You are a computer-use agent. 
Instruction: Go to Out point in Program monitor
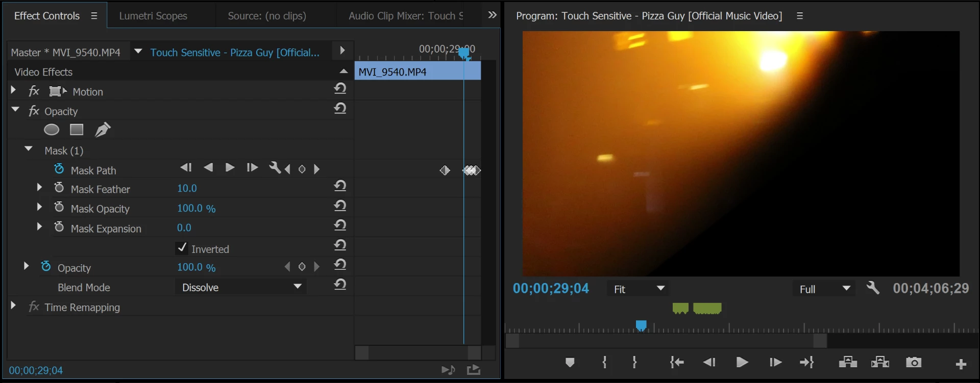pos(807,363)
